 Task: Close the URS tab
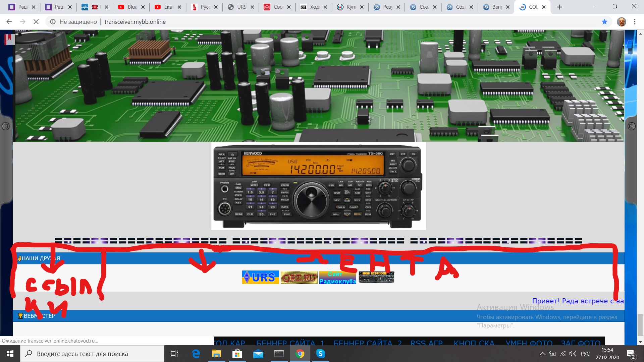252,7
